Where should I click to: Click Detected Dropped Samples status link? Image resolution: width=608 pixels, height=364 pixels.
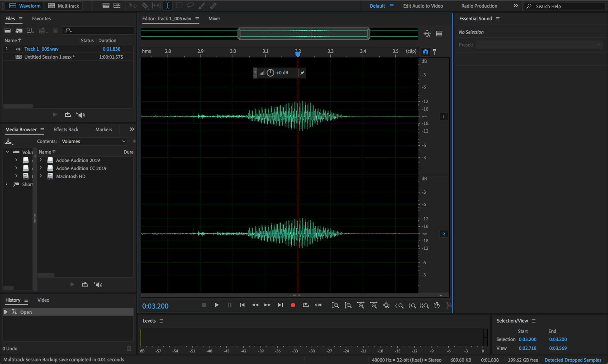(573, 360)
